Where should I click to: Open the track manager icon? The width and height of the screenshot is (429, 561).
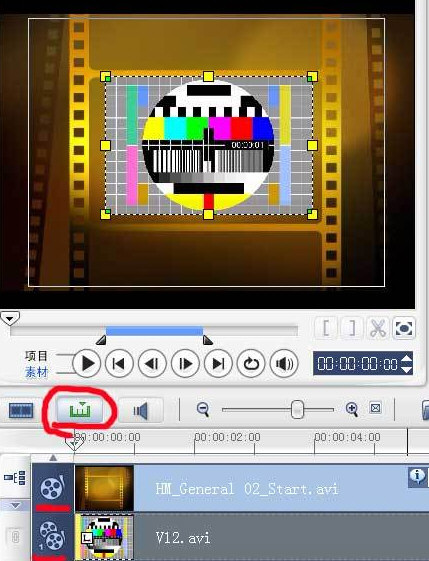coord(15,478)
